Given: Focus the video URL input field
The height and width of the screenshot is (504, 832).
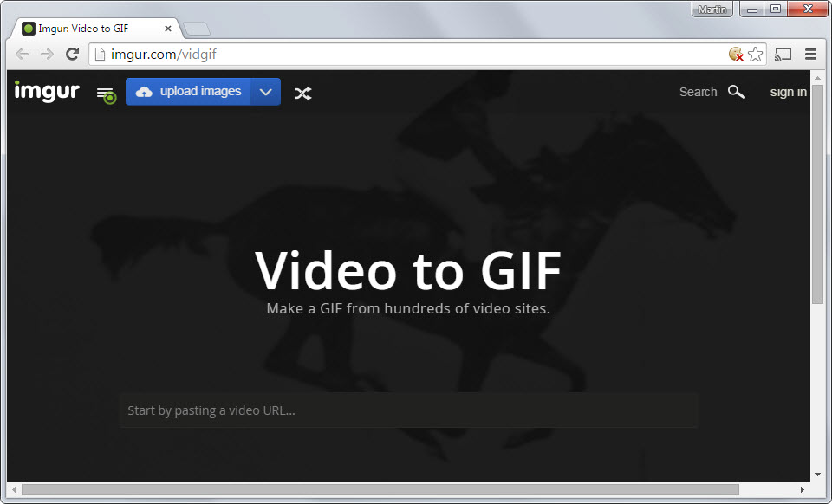Looking at the screenshot, I should coord(408,410).
